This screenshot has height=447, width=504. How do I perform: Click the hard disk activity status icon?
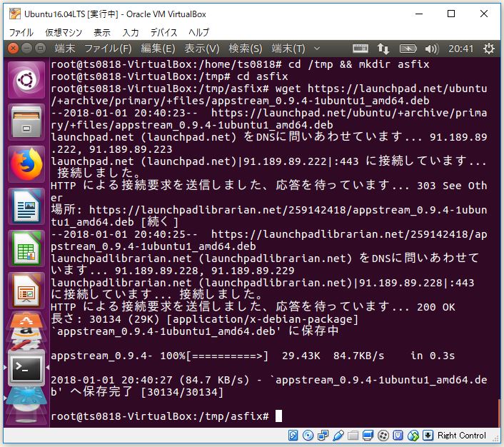point(293,436)
